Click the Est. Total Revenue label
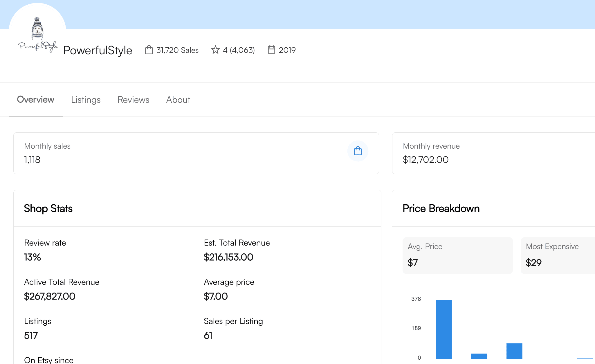Screen dimensions: 595x364 (x=237, y=243)
